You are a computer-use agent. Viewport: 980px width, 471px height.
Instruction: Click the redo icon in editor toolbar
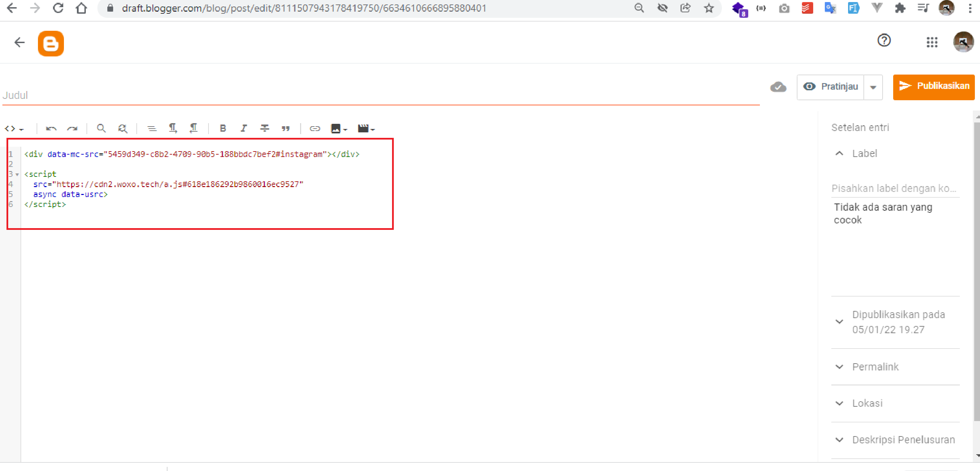click(x=72, y=129)
